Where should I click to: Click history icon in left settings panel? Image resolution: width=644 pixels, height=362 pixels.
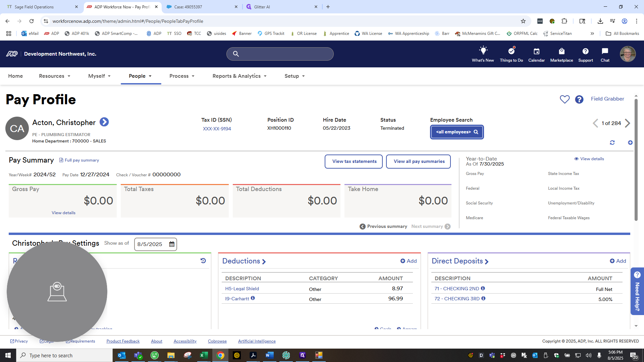(x=203, y=261)
